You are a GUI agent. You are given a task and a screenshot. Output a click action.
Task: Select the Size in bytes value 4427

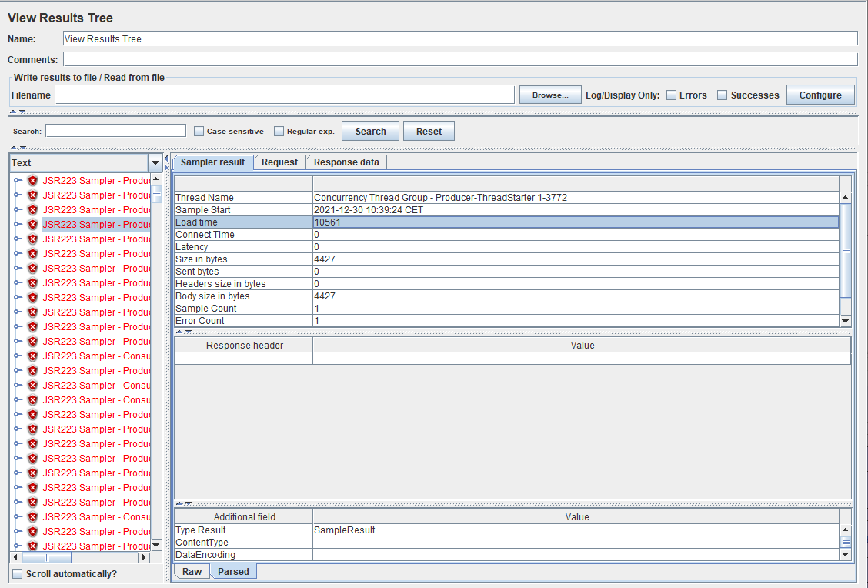coord(325,259)
